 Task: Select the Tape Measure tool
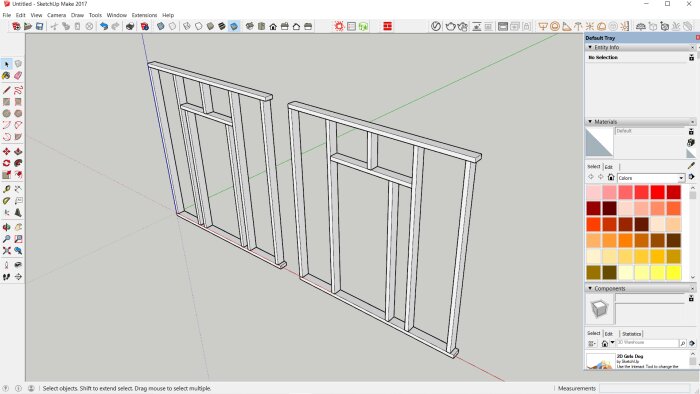point(6,190)
